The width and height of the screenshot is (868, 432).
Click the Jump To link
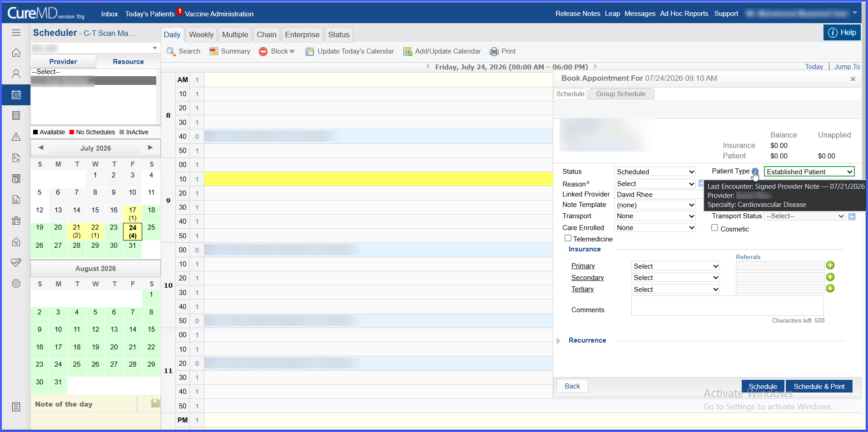click(x=847, y=67)
